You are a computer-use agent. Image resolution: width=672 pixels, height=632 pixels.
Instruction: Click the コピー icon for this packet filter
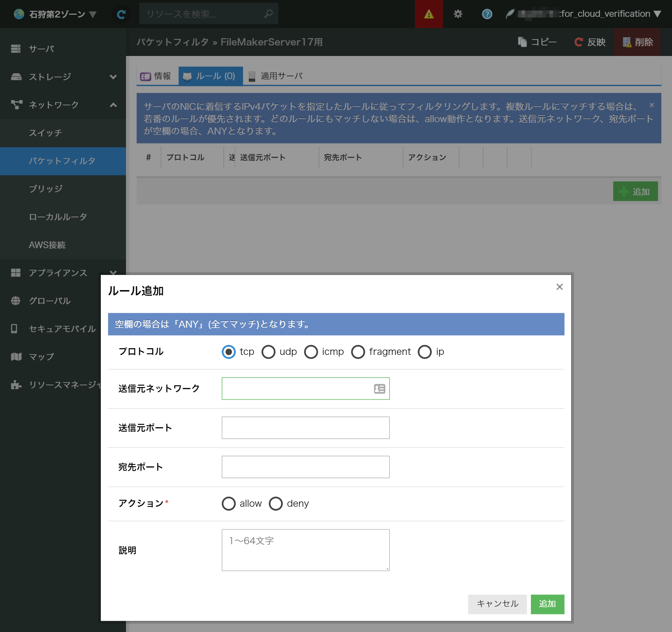(522, 42)
